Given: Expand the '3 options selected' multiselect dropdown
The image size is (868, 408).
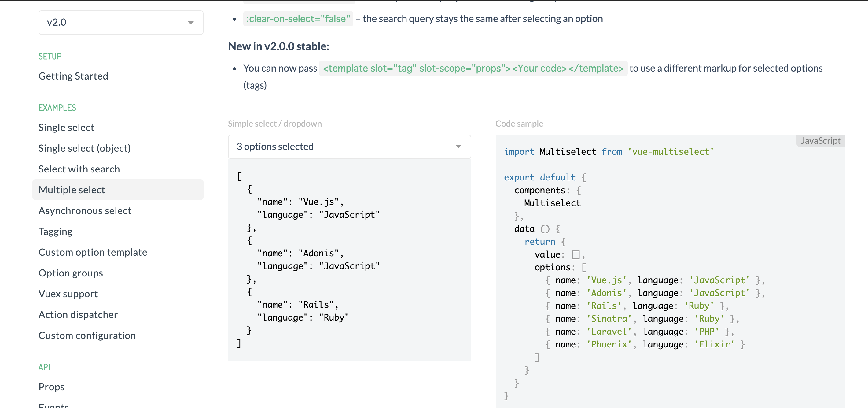Looking at the screenshot, I should coord(349,146).
